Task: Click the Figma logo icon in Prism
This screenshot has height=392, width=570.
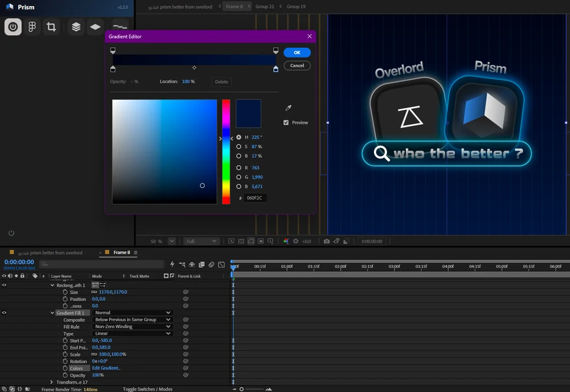Action: point(32,27)
